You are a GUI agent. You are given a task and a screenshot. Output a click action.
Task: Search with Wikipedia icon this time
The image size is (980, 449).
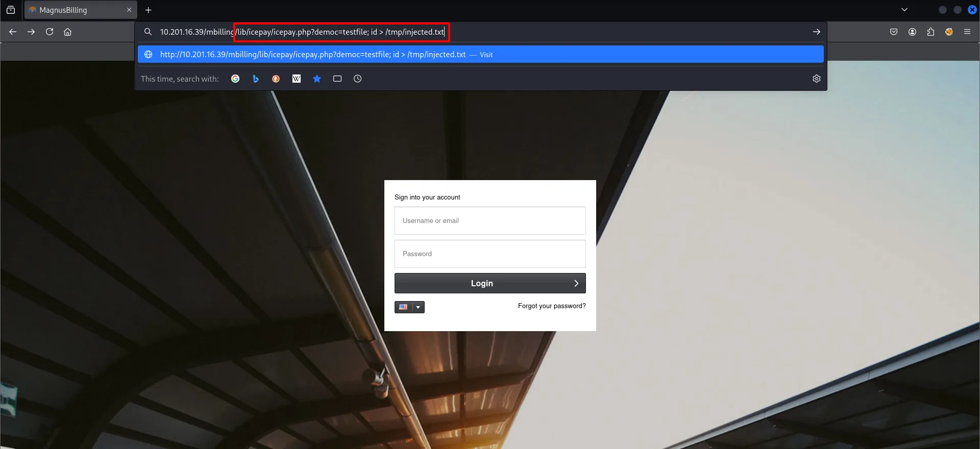[x=297, y=79]
